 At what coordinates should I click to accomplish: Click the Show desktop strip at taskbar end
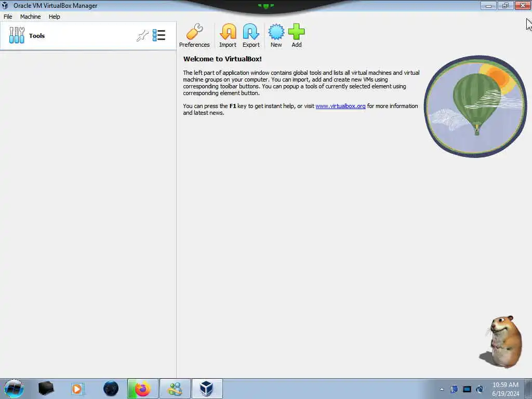[528, 389]
